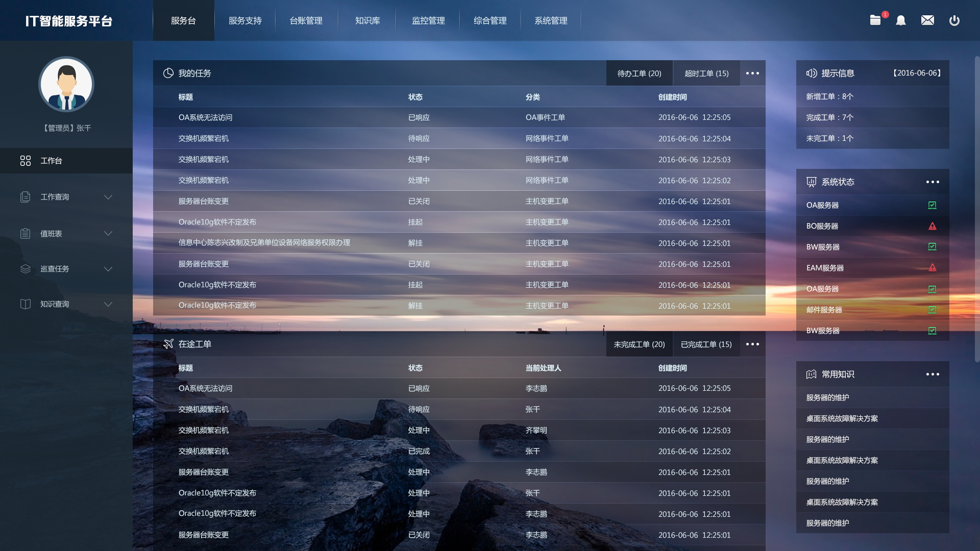
Task: Click 待响应 status in 我的任务 table
Action: point(419,138)
